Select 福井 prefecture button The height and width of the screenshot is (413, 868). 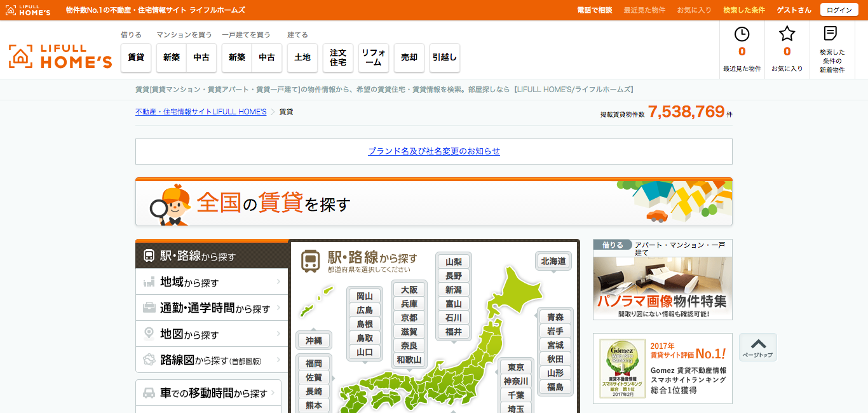[x=454, y=332]
